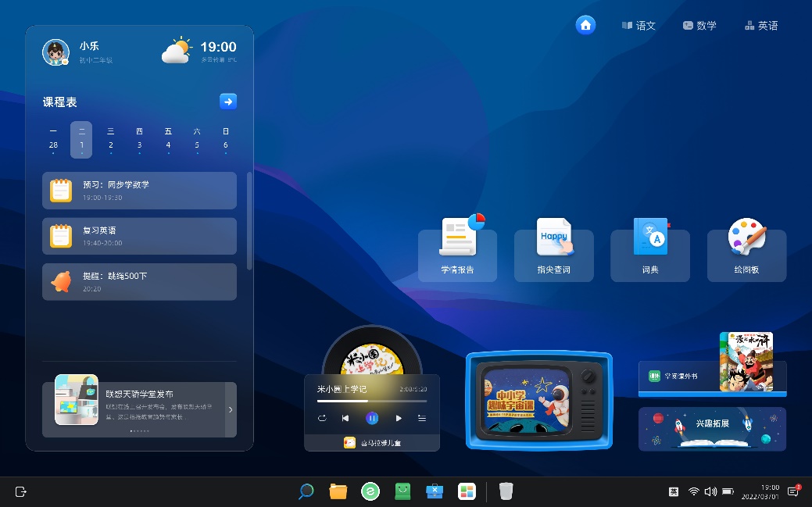This screenshot has width=812, height=507.
Task: Toggle repeat mode in music player
Action: coord(321,418)
